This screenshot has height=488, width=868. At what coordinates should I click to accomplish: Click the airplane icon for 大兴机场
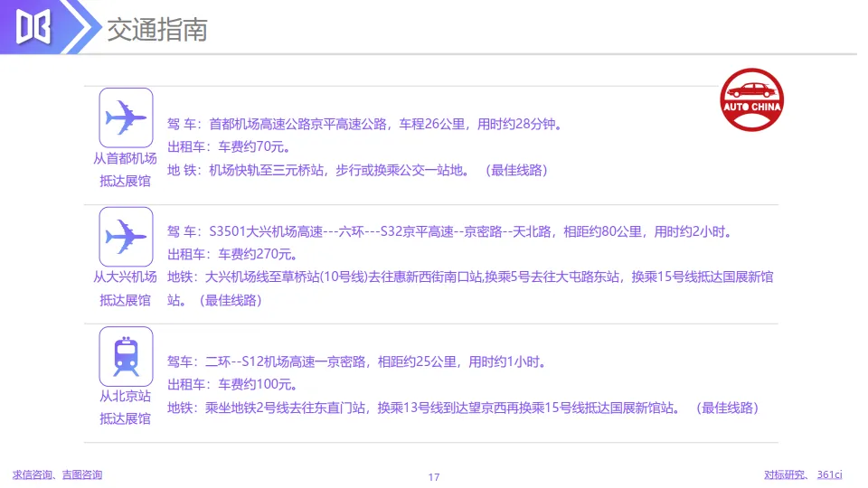point(127,237)
